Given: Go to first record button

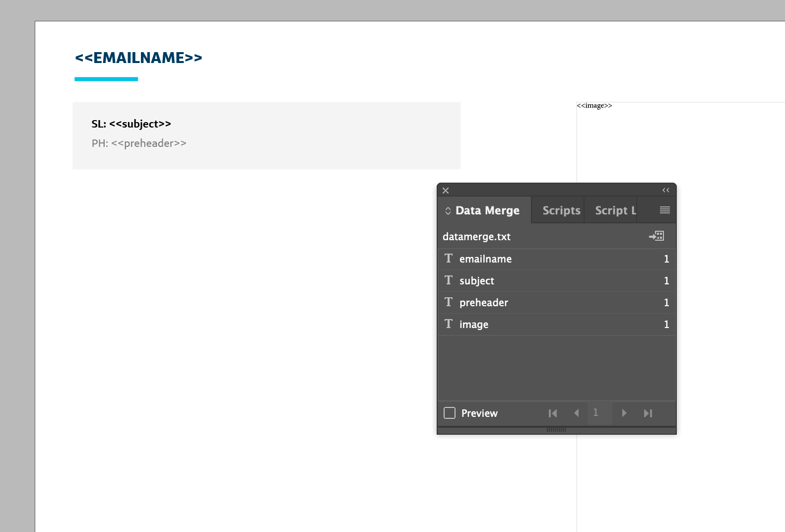Looking at the screenshot, I should (553, 413).
